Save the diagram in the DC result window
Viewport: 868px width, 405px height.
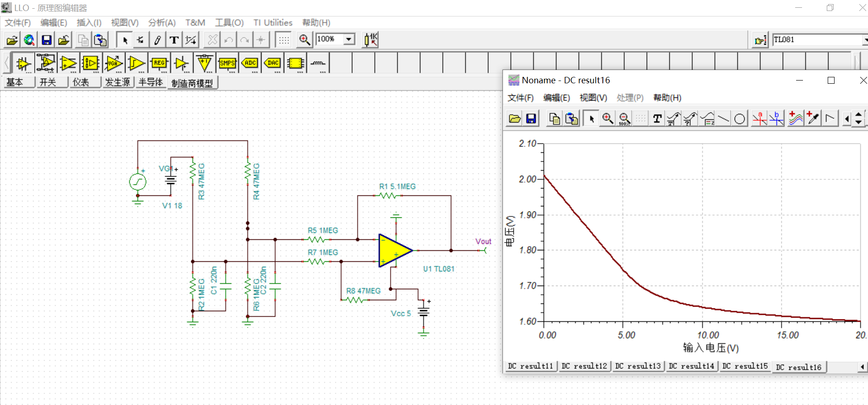click(531, 119)
